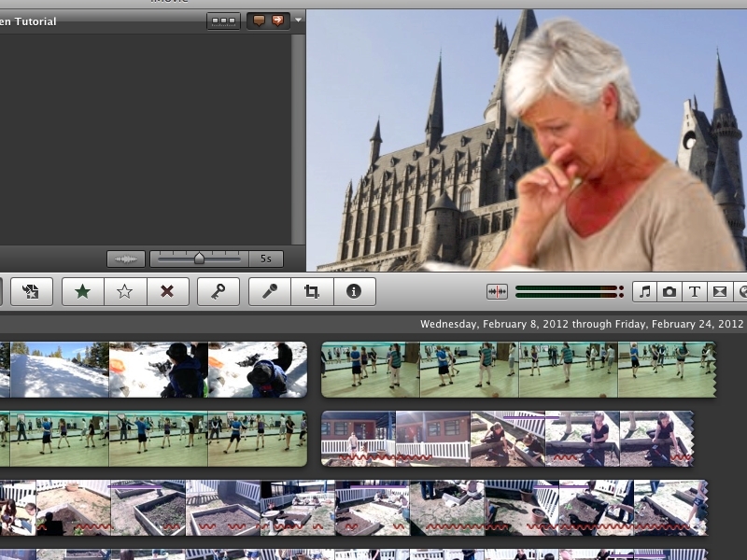Image resolution: width=747 pixels, height=560 pixels.
Task: Click the 5s frame duration label
Action: [x=266, y=259]
